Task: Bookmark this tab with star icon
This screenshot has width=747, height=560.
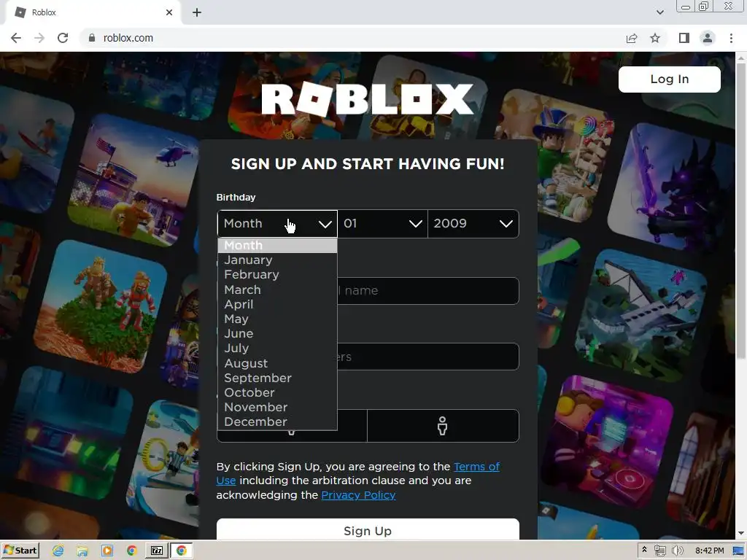Action: (x=655, y=38)
